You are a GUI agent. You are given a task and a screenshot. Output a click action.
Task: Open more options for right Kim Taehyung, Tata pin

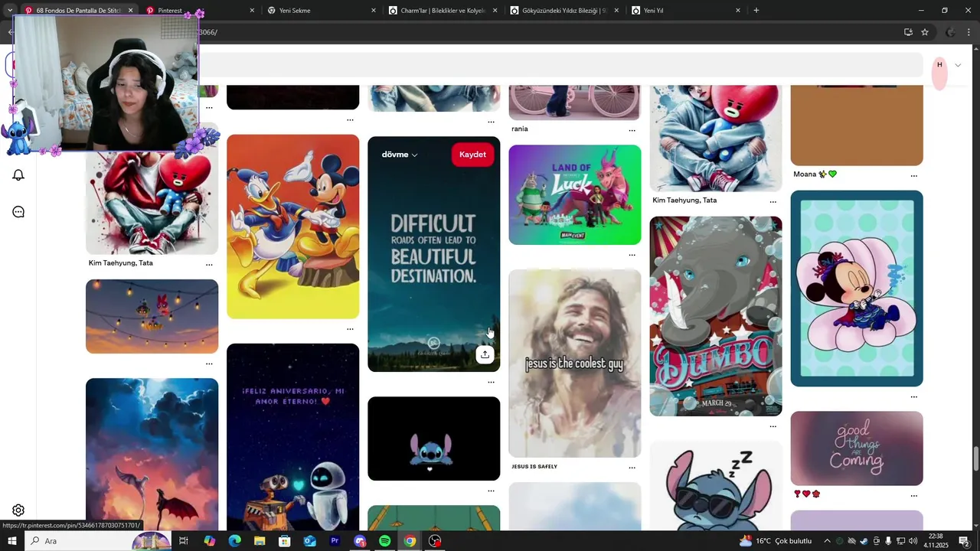(773, 202)
